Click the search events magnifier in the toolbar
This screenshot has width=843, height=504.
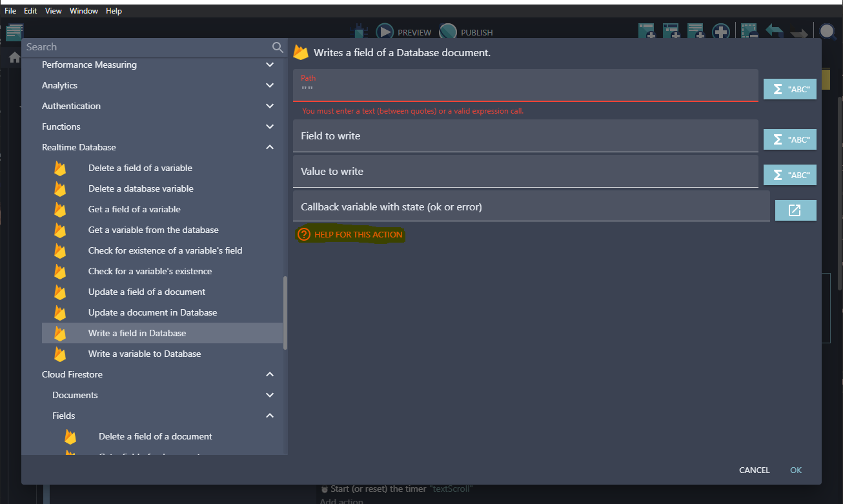click(x=828, y=32)
